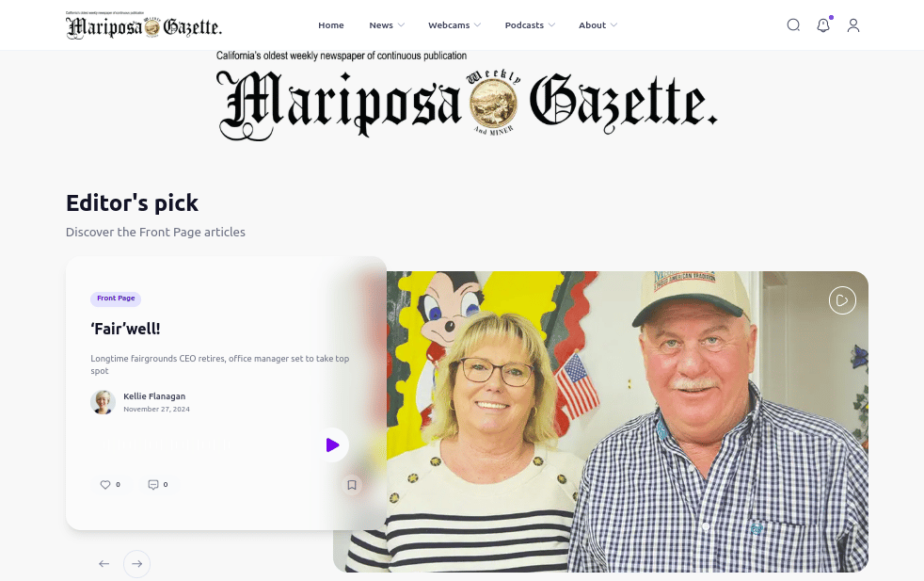Open the 'Fair'well! article headline

pos(125,329)
